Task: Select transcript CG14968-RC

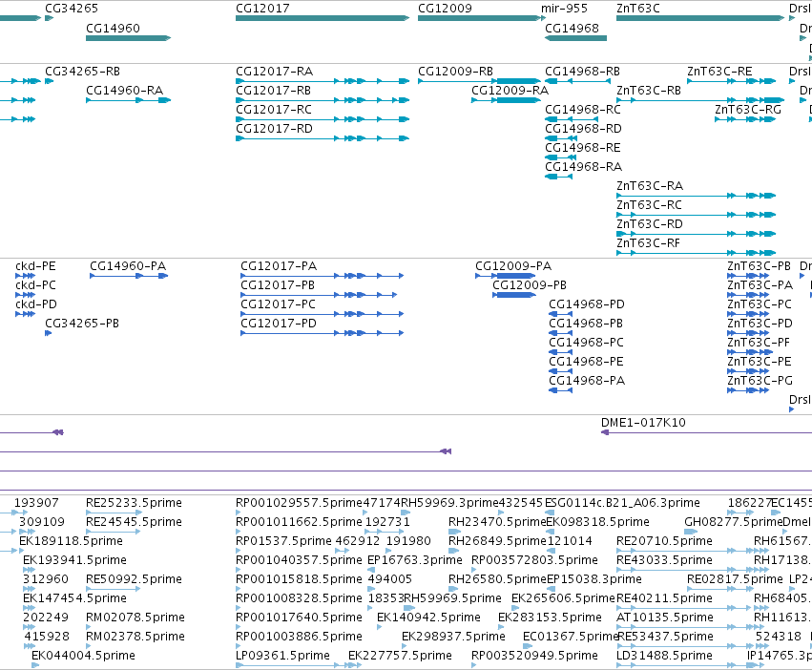Action: (x=583, y=110)
